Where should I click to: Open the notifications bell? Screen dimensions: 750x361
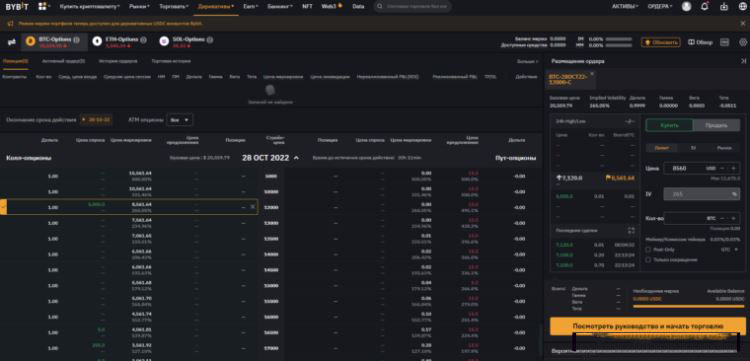point(705,7)
